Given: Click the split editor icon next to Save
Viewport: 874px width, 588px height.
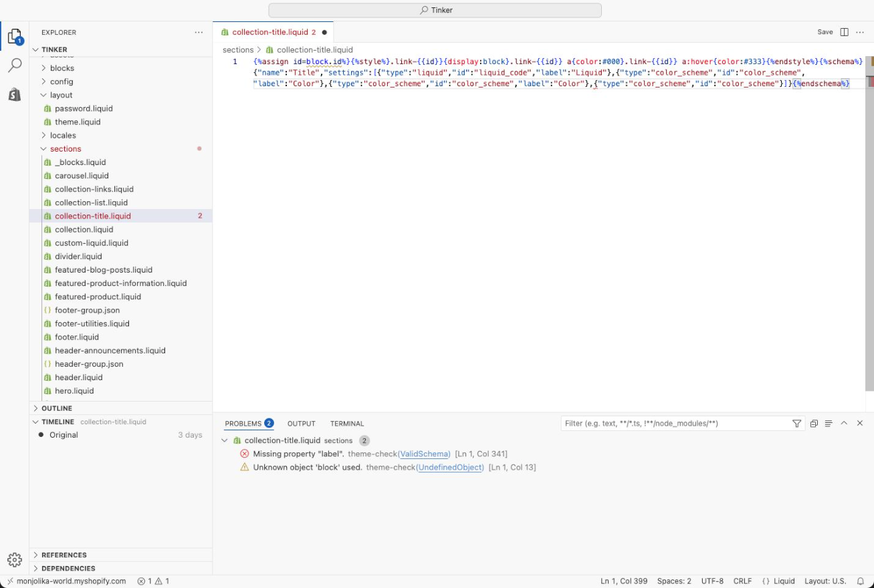Looking at the screenshot, I should point(844,31).
